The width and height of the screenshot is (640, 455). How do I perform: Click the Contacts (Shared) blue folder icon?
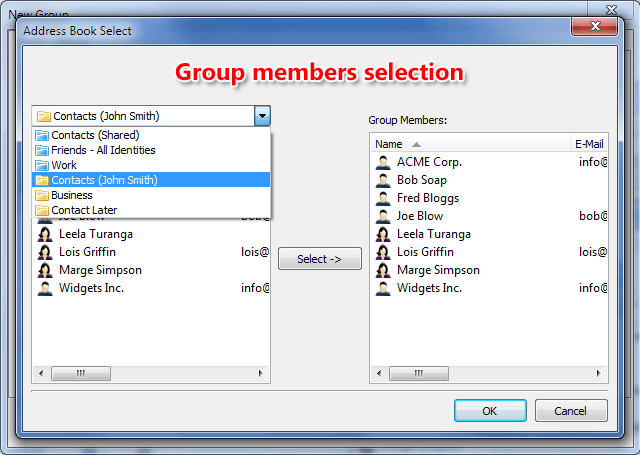coord(42,135)
